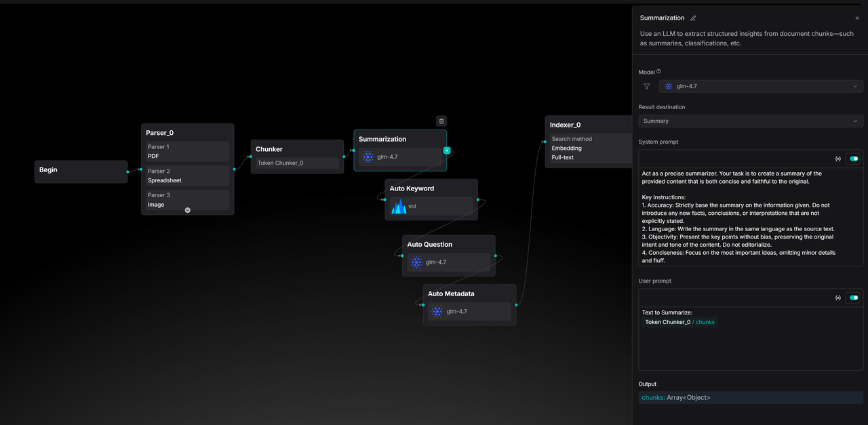Insert variable in System prompt via (x) icon
This screenshot has height=425, width=868.
pyautogui.click(x=837, y=159)
